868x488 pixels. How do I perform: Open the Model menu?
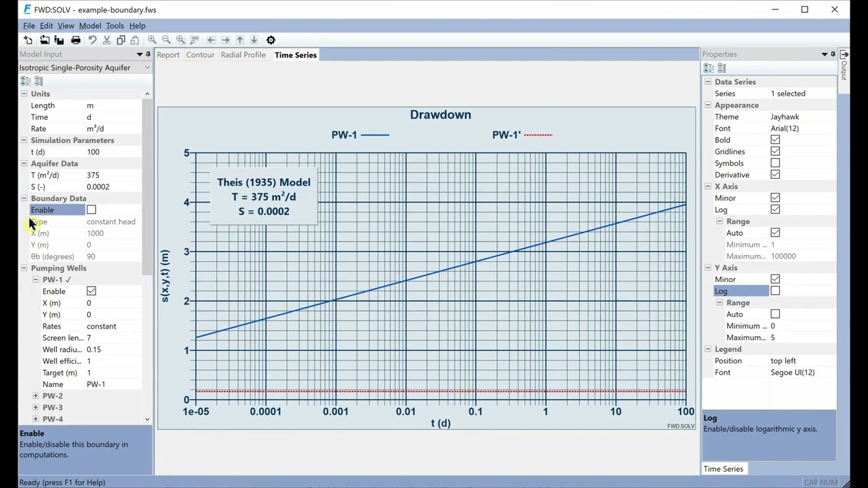(90, 26)
